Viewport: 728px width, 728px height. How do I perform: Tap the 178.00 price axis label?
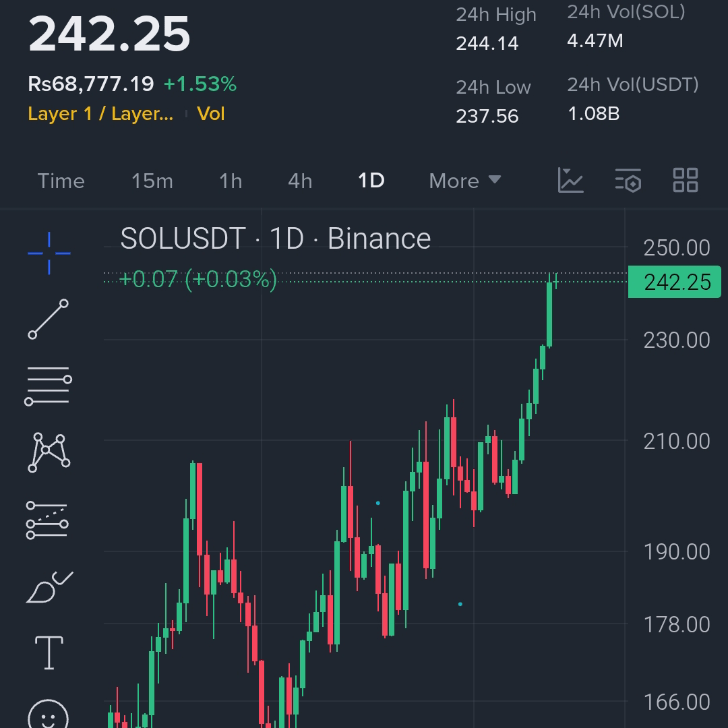click(x=677, y=624)
